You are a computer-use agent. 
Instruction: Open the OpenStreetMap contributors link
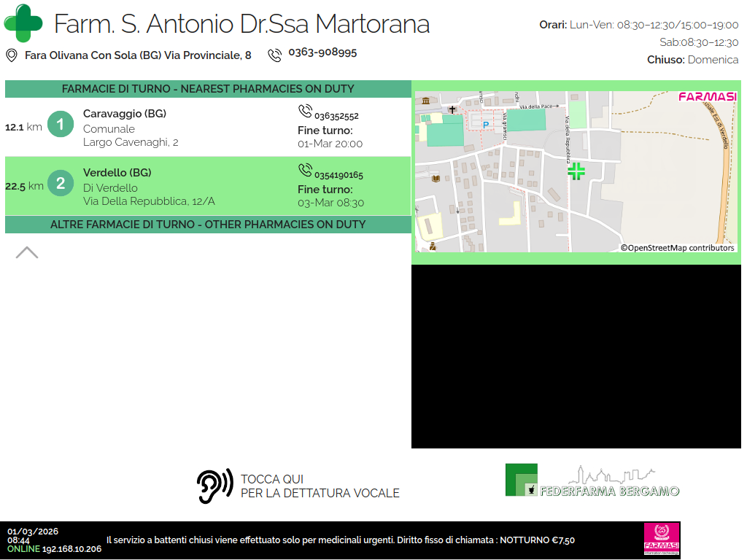677,248
